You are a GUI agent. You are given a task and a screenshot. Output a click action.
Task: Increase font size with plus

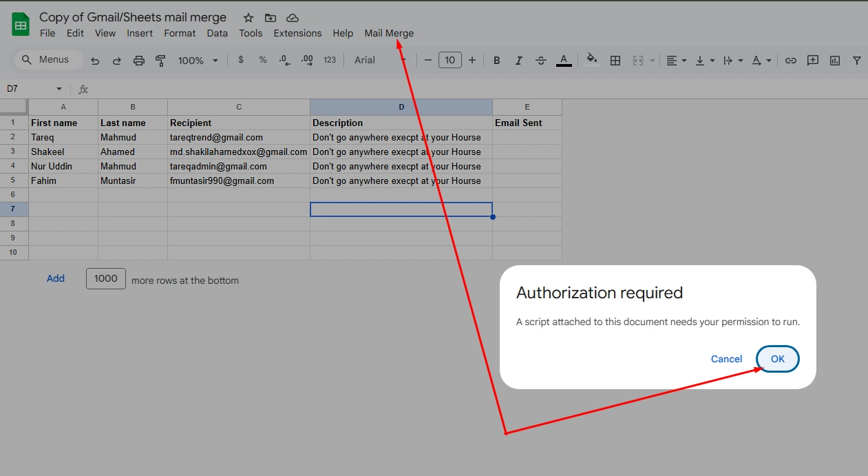click(x=472, y=60)
